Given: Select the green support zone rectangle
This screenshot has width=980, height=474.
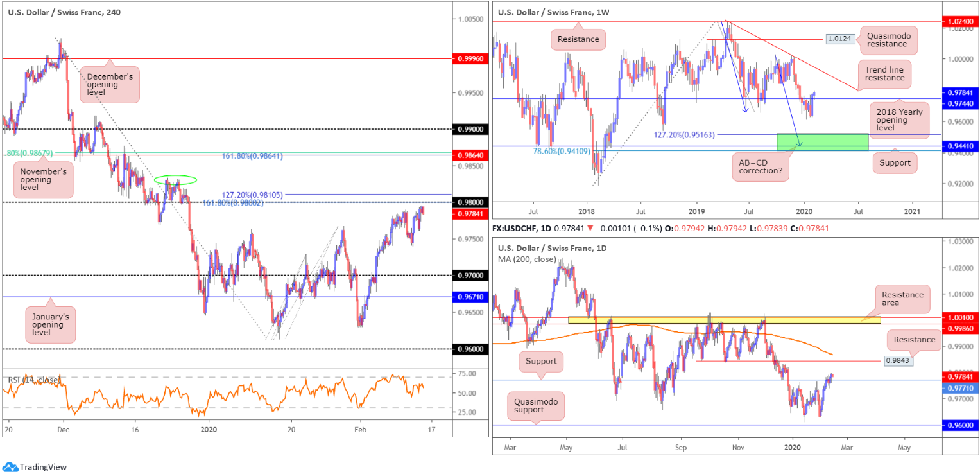Looking at the screenshot, I should pos(822,142).
